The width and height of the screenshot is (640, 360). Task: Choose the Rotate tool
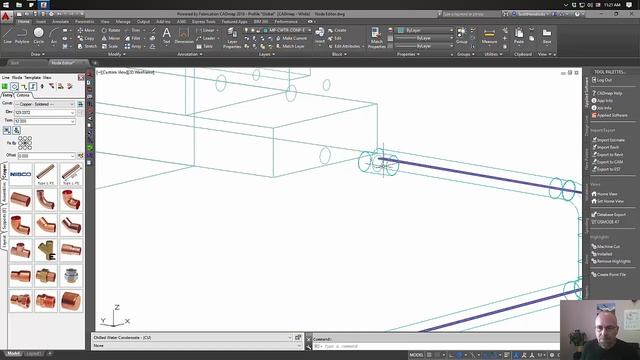(111, 30)
